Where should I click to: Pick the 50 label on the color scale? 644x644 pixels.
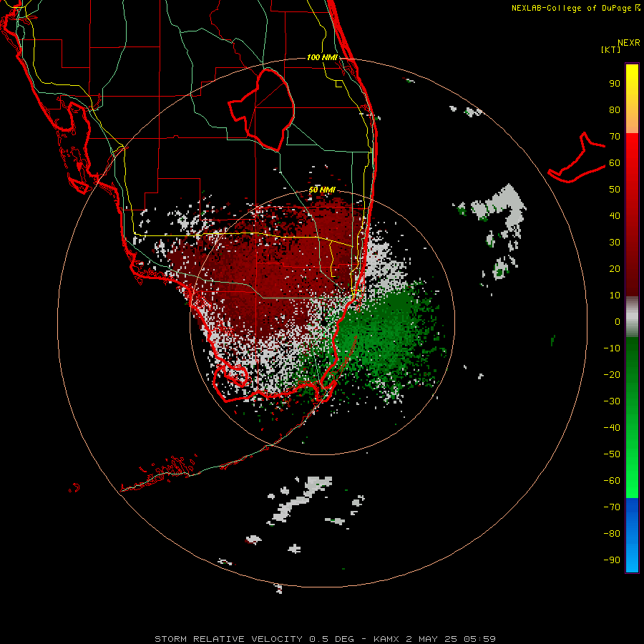click(615, 190)
